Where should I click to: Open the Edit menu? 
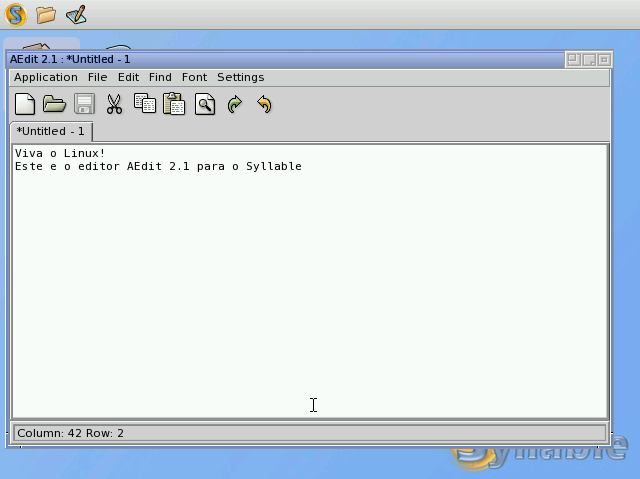(129, 77)
